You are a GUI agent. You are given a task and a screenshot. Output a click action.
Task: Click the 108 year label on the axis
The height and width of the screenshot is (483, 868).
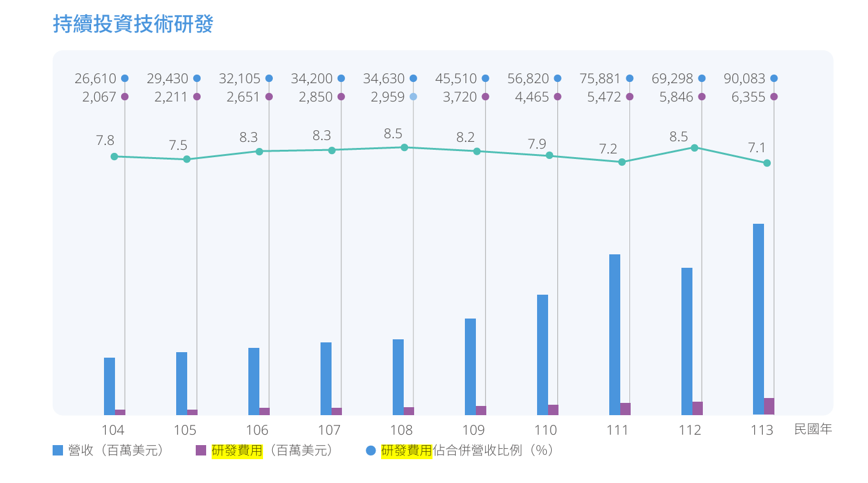(x=401, y=430)
